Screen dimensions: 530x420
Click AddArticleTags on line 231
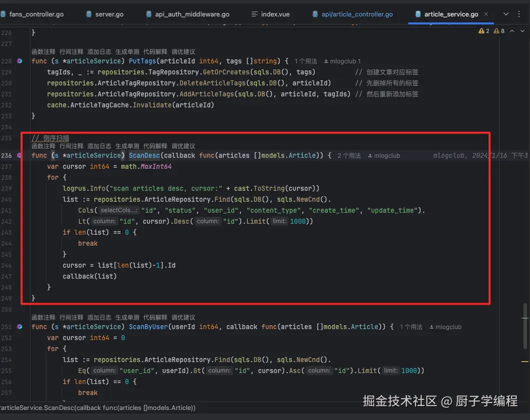[207, 94]
